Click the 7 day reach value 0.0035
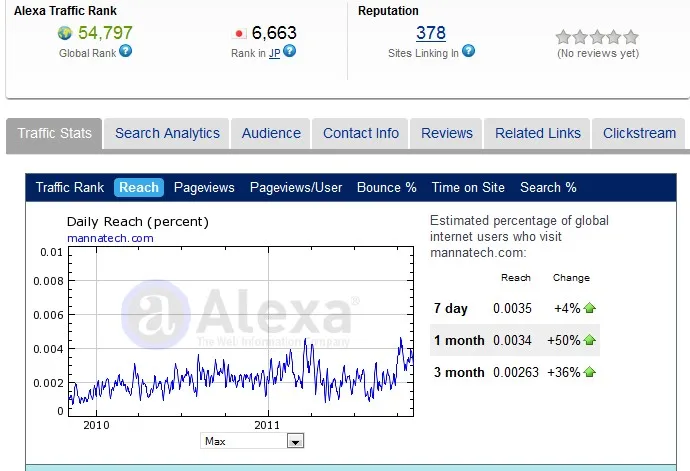 (512, 308)
